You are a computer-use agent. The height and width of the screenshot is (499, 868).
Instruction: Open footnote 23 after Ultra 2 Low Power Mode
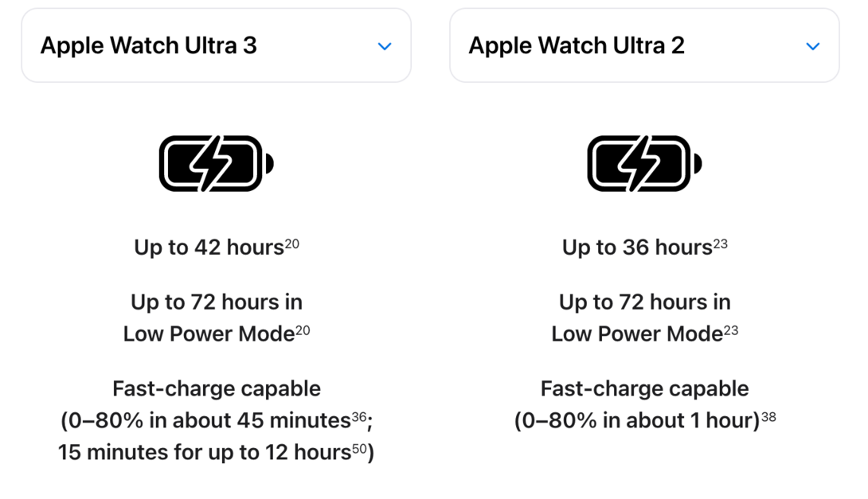click(730, 330)
